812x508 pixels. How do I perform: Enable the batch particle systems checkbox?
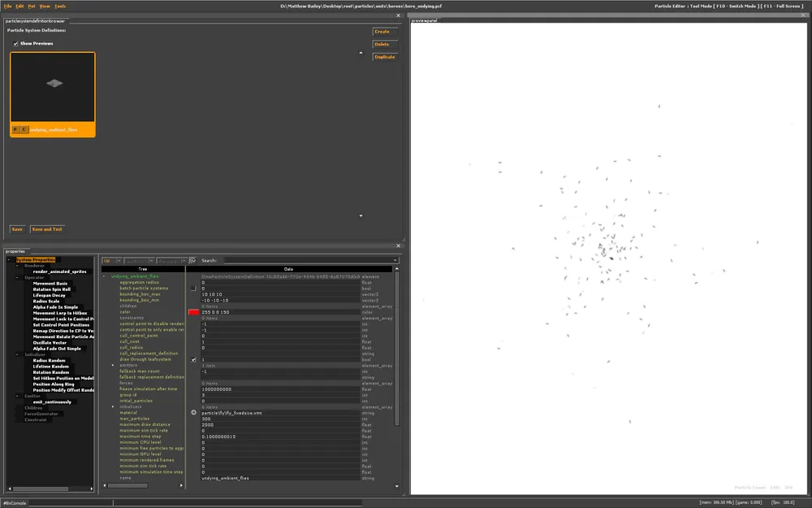click(x=193, y=289)
